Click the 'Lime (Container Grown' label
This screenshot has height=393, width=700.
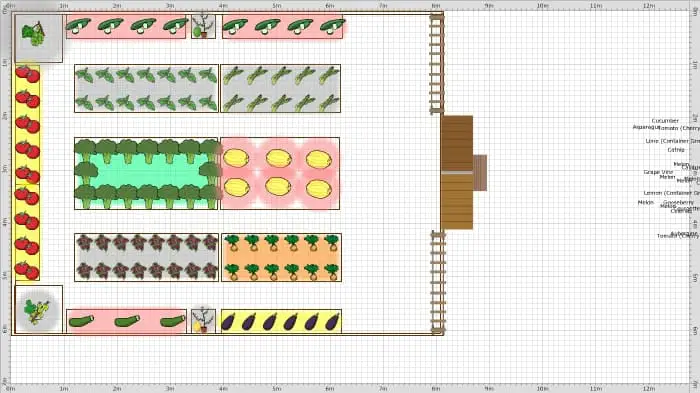pyautogui.click(x=672, y=141)
